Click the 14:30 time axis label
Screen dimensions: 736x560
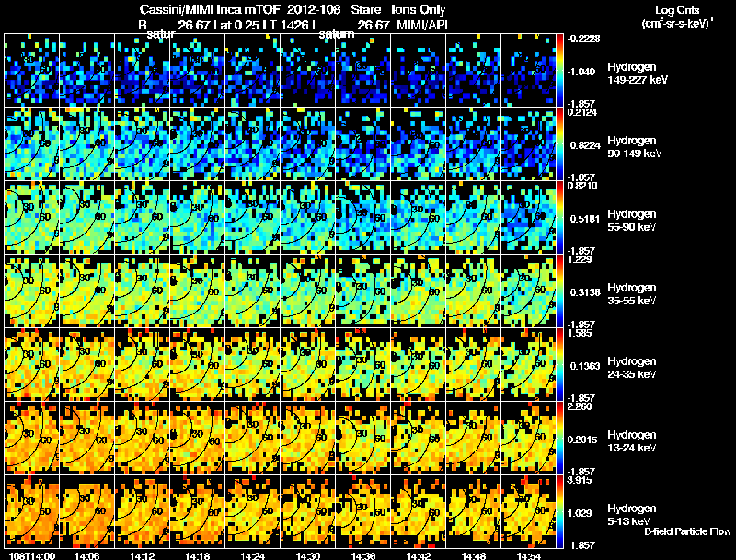[308, 556]
